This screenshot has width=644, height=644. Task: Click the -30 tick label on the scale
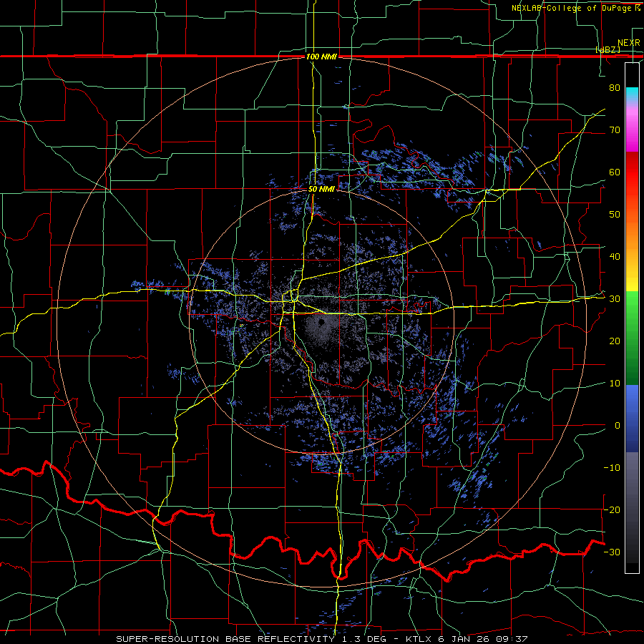pos(612,552)
